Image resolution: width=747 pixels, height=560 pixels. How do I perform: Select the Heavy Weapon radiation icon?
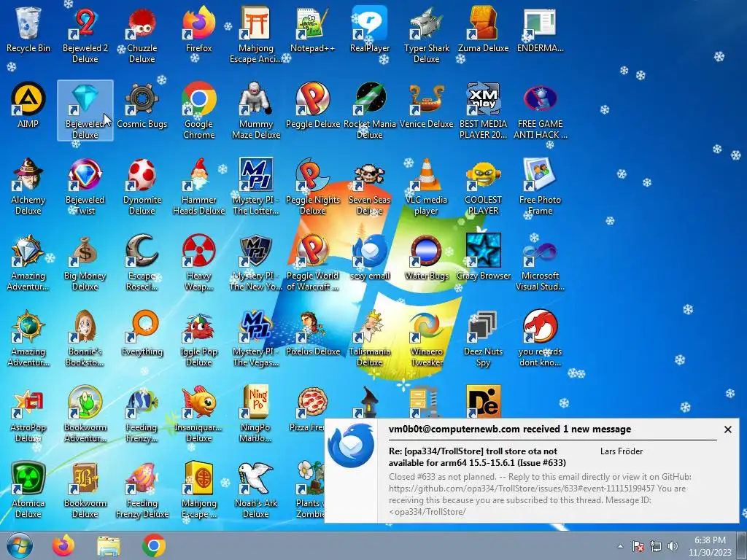coord(199,262)
